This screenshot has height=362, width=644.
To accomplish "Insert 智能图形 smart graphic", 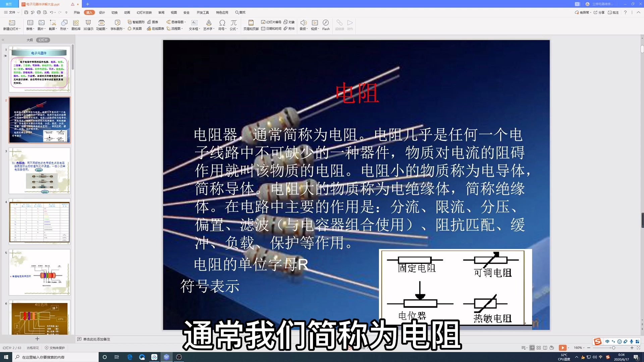I will (136, 22).
